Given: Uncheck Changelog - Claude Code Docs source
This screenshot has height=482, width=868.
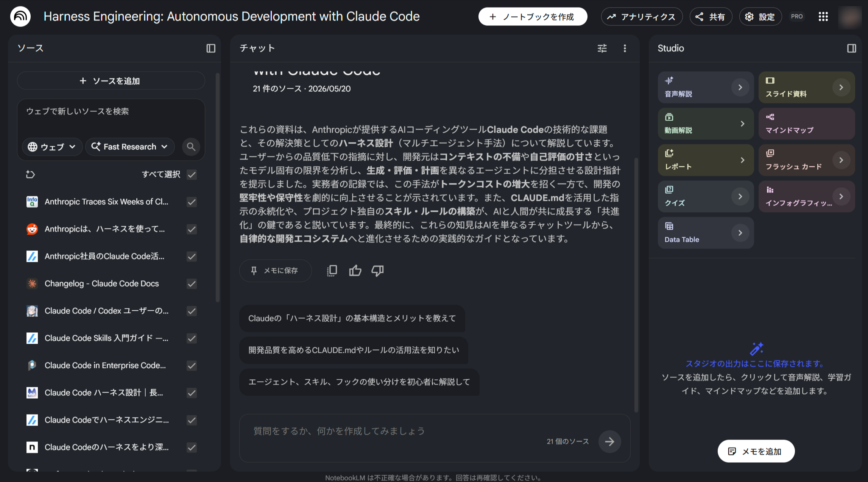Looking at the screenshot, I should (192, 283).
